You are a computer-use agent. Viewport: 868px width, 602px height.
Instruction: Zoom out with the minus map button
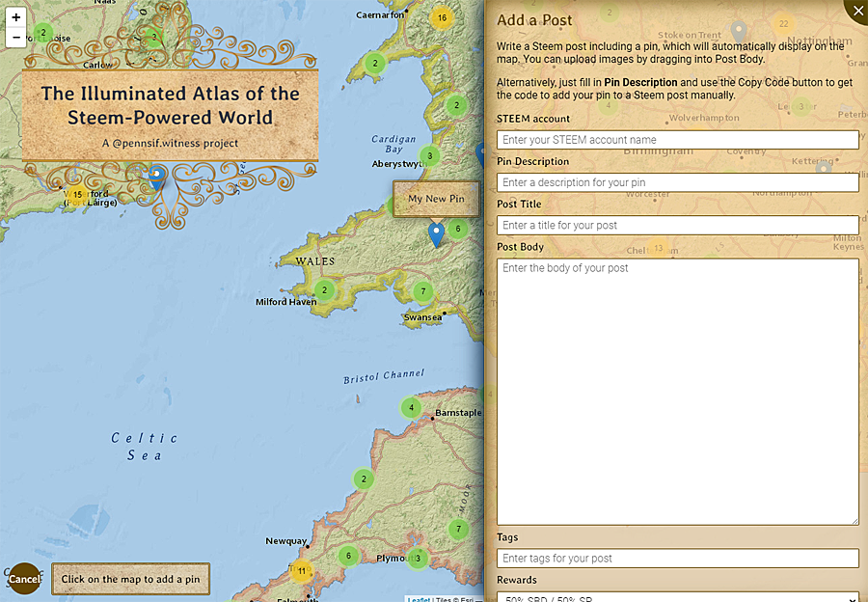click(x=16, y=38)
